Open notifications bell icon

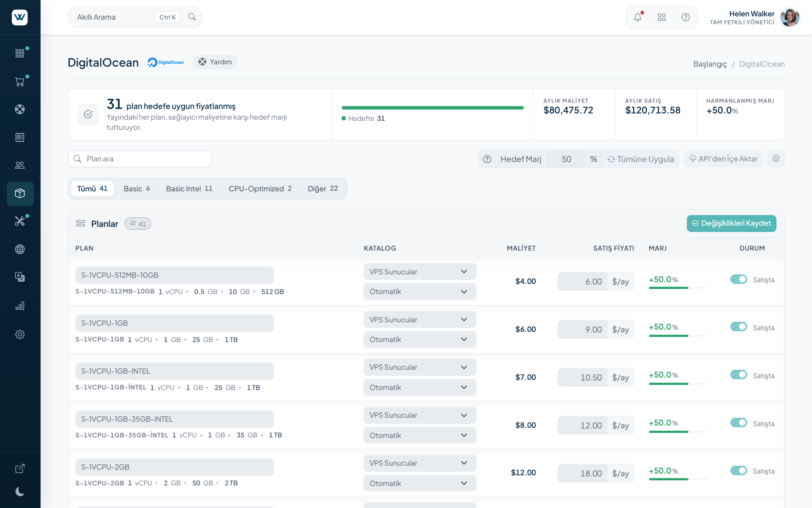[x=638, y=17]
